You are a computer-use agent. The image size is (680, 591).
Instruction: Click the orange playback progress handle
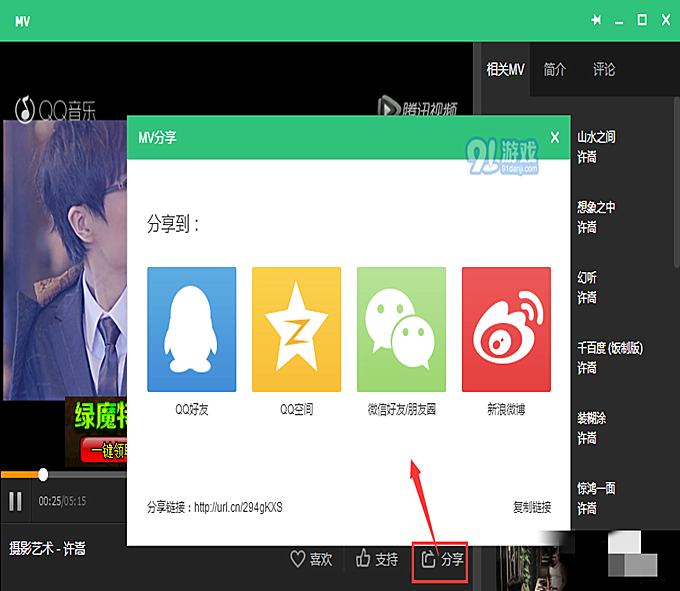[x=43, y=474]
